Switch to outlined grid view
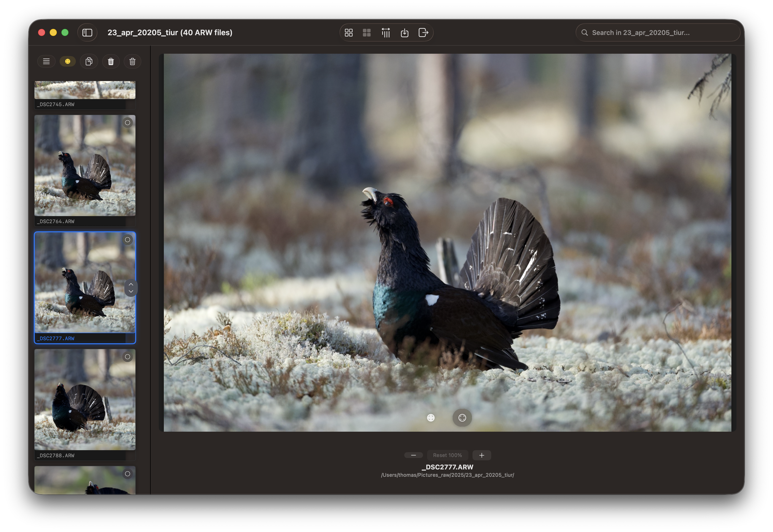 349,33
